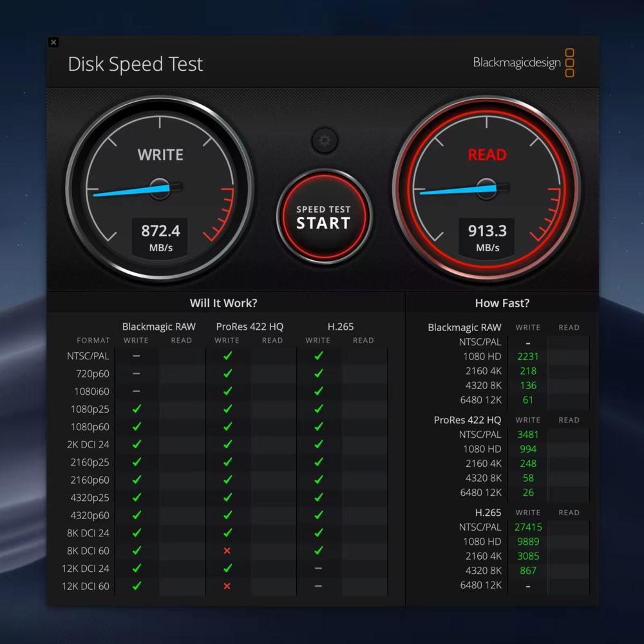Click H.265 1080 HD value 9889
The height and width of the screenshot is (644, 644).
point(528,542)
